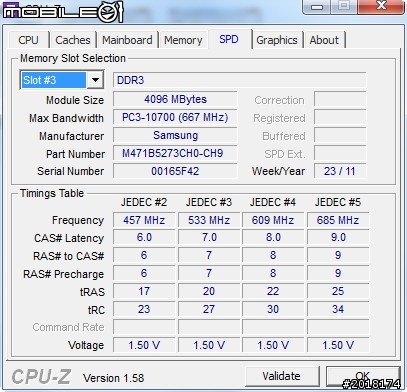The width and height of the screenshot is (407, 392).
Task: Click the 4096 MBytes module size value
Action: 175,99
